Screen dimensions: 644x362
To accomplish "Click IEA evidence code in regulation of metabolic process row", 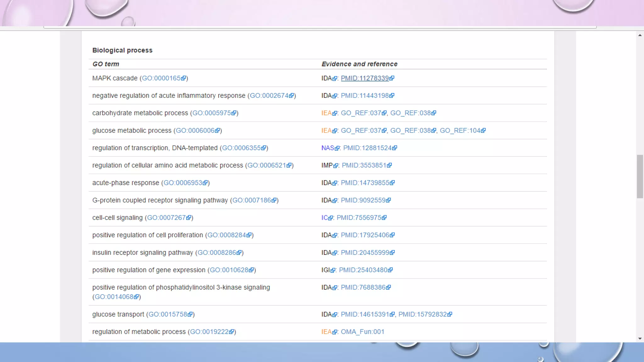I will [326, 332].
